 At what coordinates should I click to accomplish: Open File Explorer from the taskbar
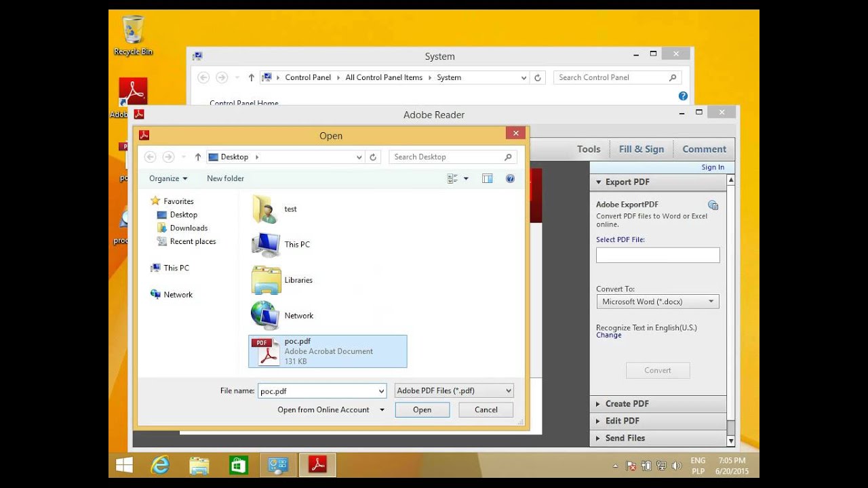point(199,465)
